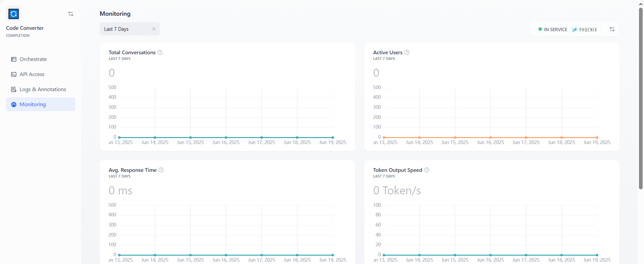Go to API Access section
The width and height of the screenshot is (644, 264).
(32, 74)
